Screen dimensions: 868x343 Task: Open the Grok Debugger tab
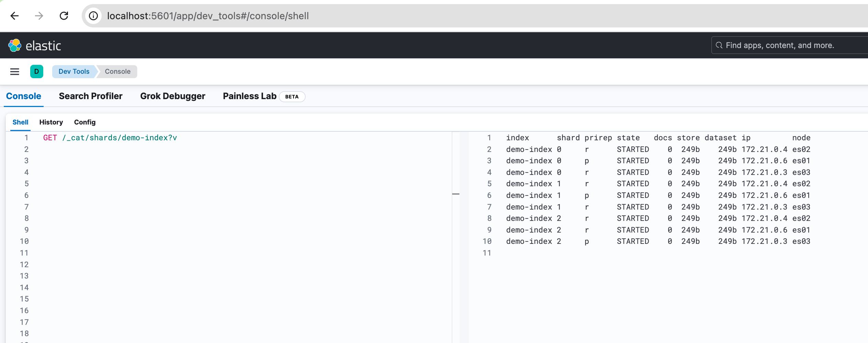coord(172,96)
